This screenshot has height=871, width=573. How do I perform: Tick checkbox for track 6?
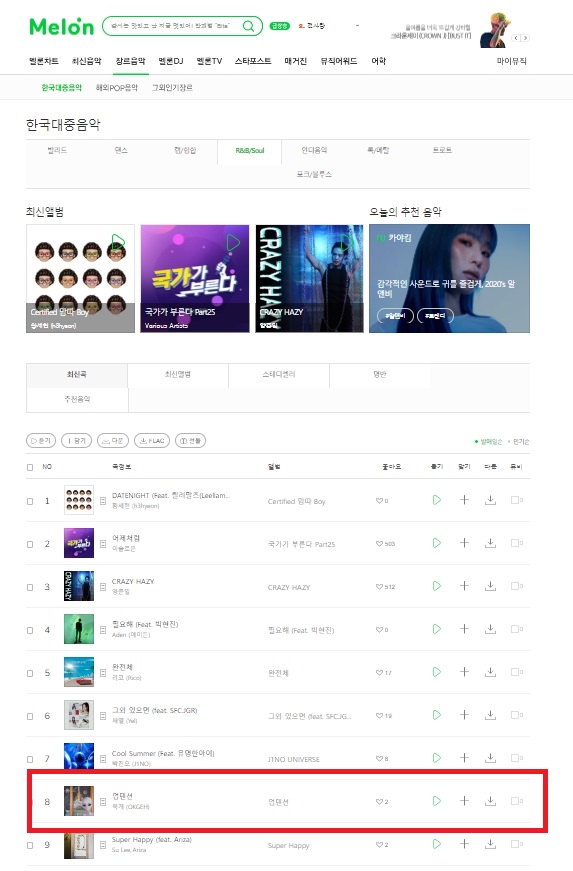tap(30, 717)
